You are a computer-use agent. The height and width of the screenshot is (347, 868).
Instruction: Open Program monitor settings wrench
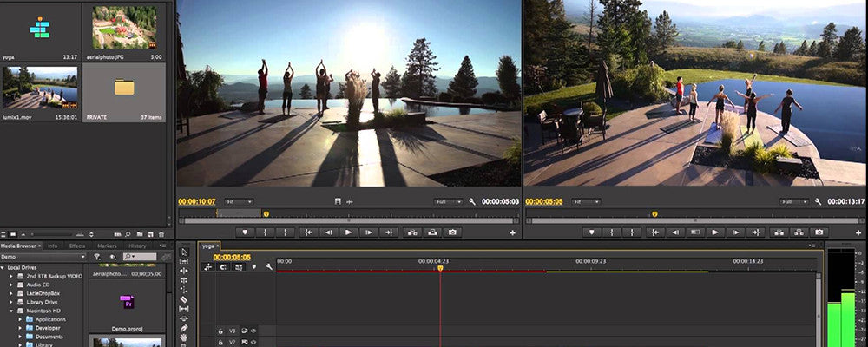tap(819, 201)
